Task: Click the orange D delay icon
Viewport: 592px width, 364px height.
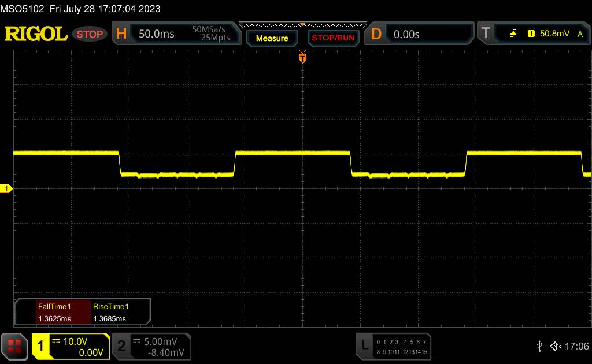Action: [376, 34]
